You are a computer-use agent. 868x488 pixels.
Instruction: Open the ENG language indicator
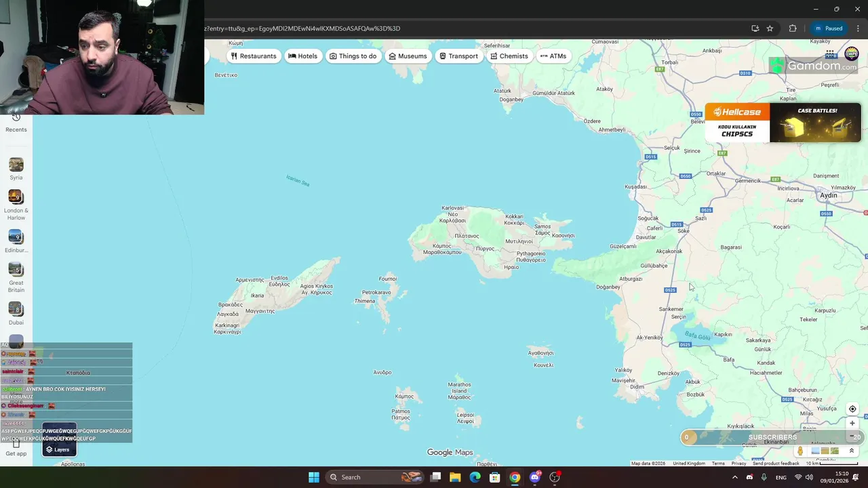click(x=781, y=477)
